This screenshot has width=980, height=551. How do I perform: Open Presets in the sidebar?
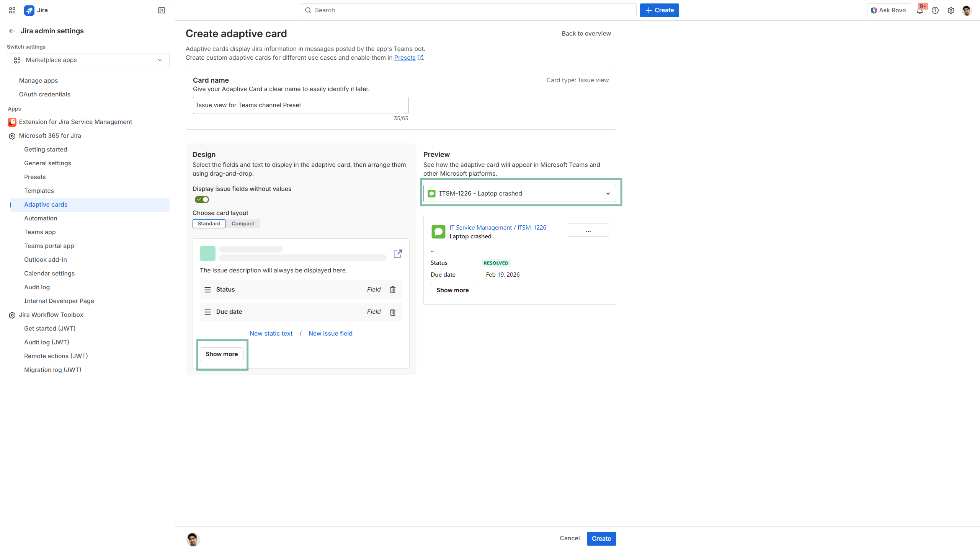click(35, 177)
